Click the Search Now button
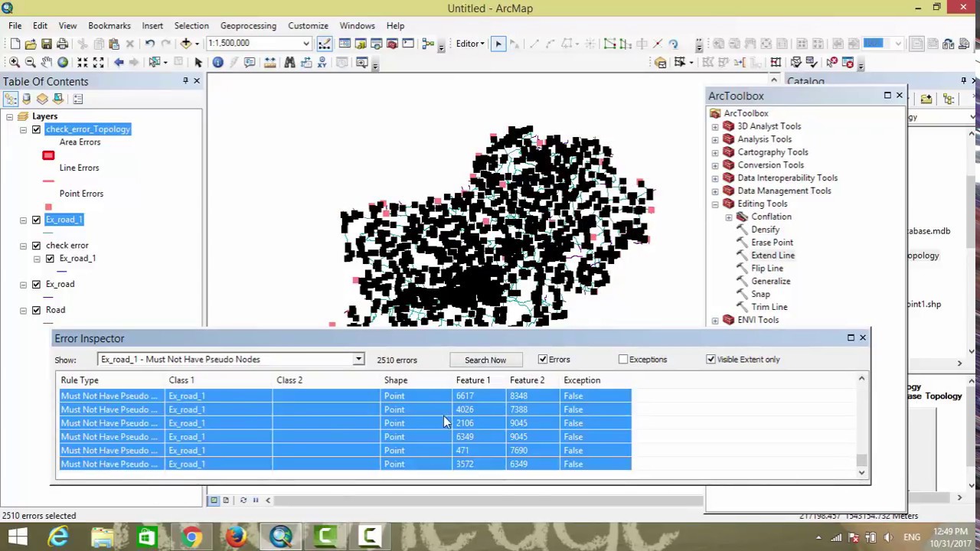 485,359
